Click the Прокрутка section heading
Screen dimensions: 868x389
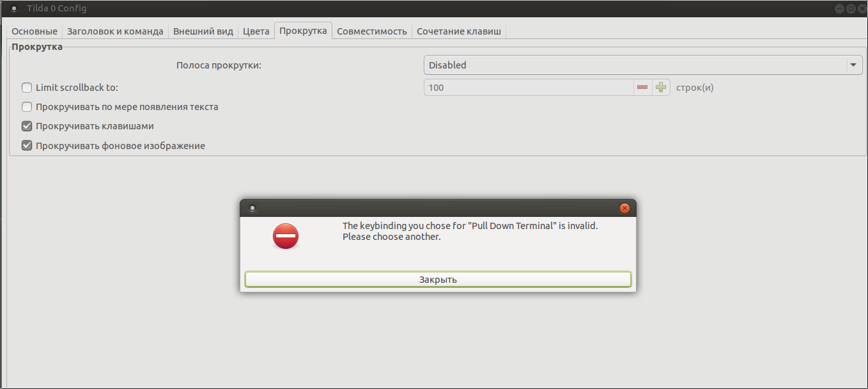pos(37,47)
